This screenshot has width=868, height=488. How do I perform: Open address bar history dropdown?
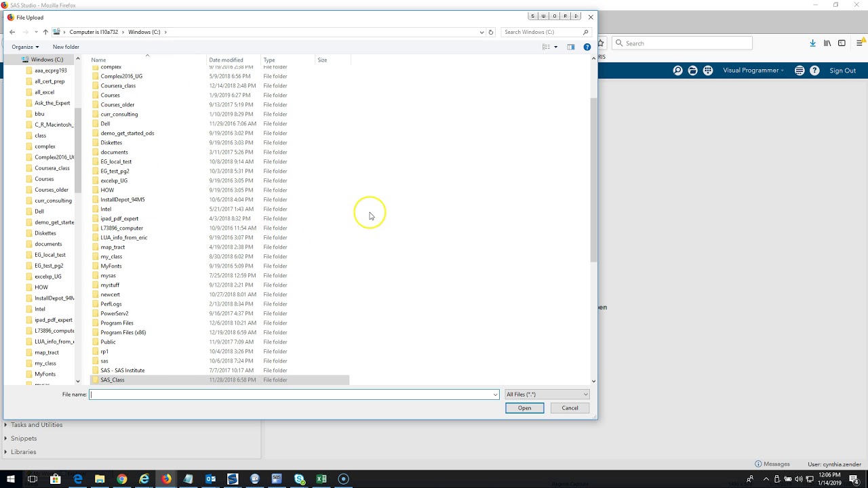(x=481, y=32)
